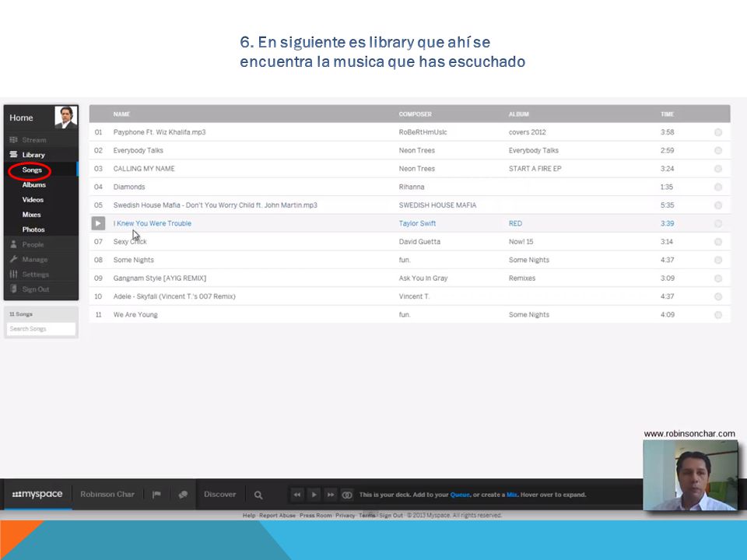Select circle toggle for Gangnam Style row
This screenshot has height=560, width=747.
718,278
